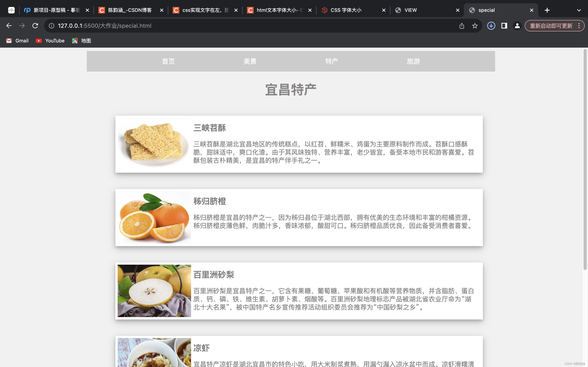Click the vertical page scrollbar
The image size is (588, 367).
[585, 158]
